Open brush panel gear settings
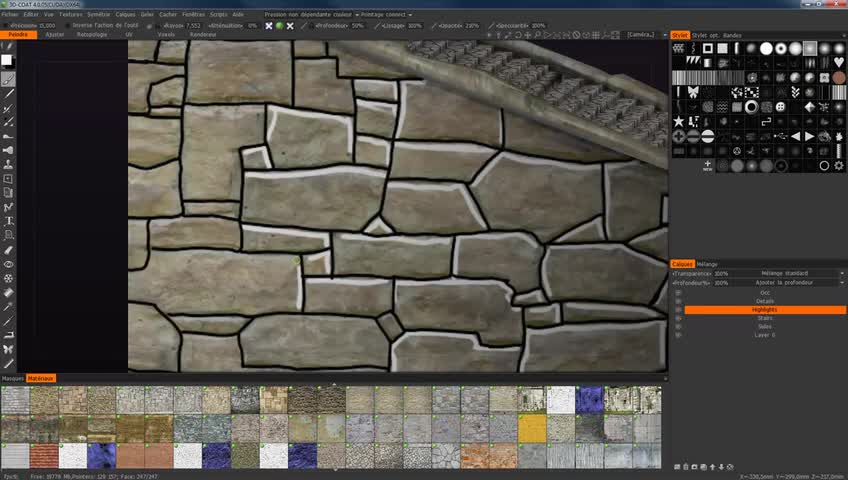 (839, 166)
